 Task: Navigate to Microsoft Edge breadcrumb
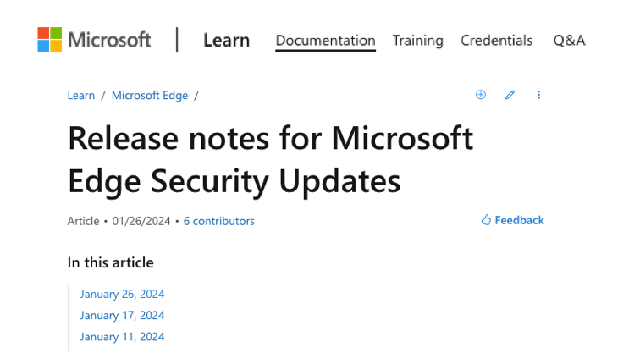click(x=149, y=95)
